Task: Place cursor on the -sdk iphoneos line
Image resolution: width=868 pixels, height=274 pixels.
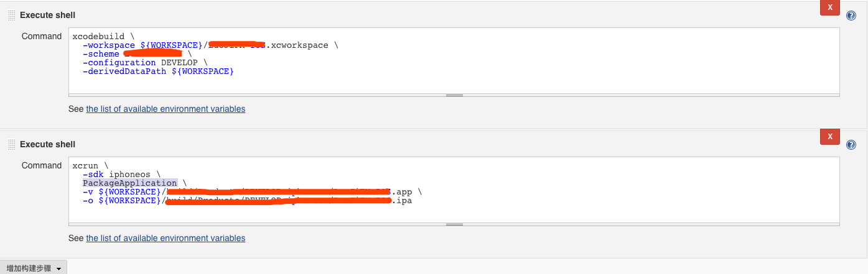Action: click(121, 174)
